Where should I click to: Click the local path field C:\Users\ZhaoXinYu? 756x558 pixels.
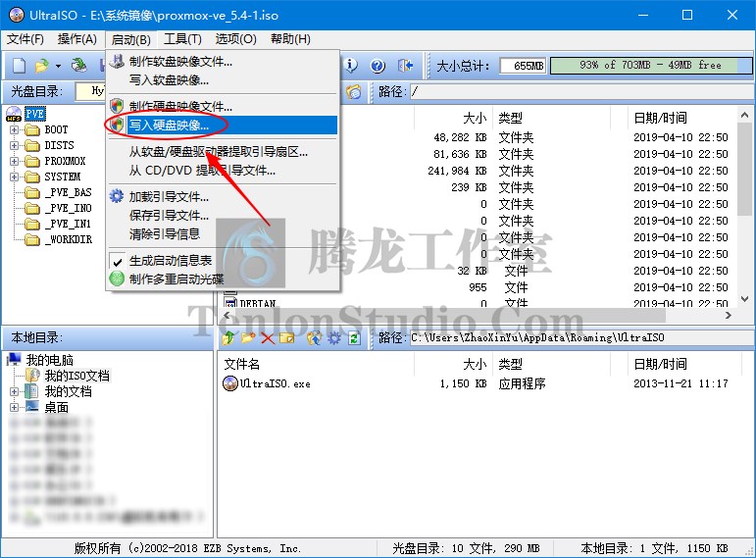coord(581,337)
